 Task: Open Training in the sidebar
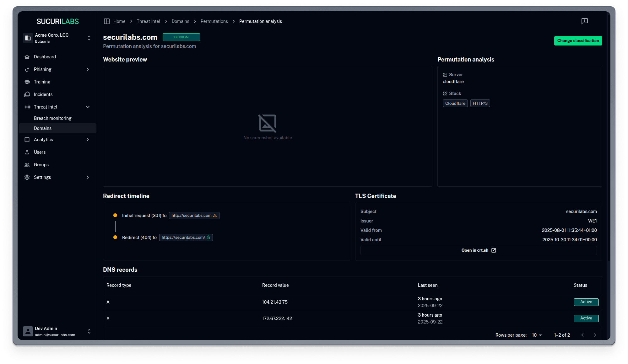pyautogui.click(x=57, y=82)
